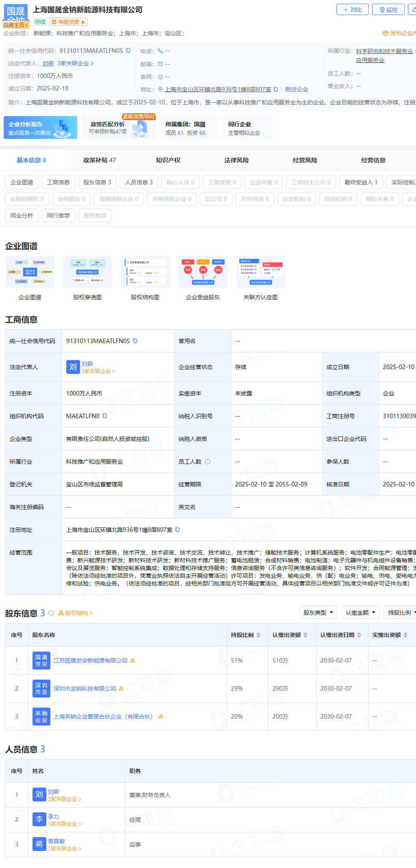
Task: Expand 1家关联企业 under 蒋昌敏
Action: click(x=64, y=849)
